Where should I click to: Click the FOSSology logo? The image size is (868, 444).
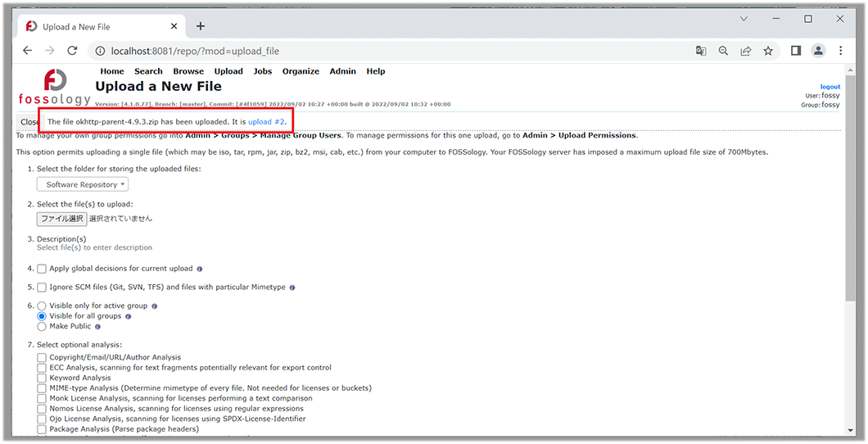click(55, 88)
